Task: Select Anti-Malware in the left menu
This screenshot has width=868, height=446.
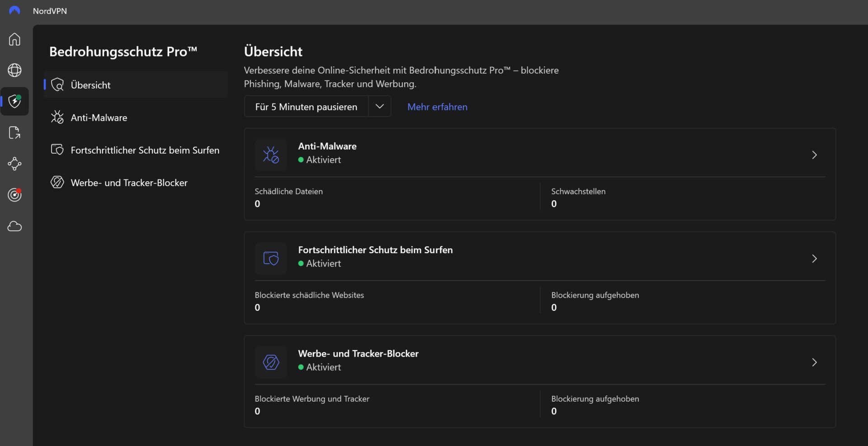Action: (x=136, y=117)
